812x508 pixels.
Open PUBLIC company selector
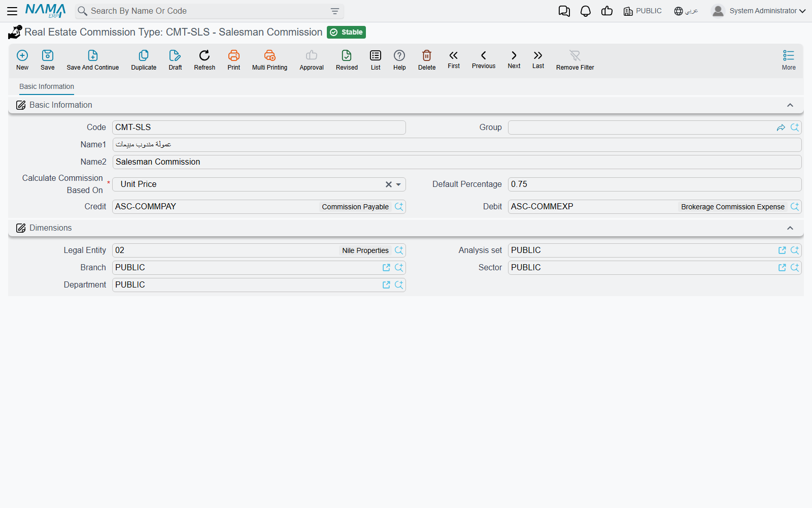click(x=642, y=11)
